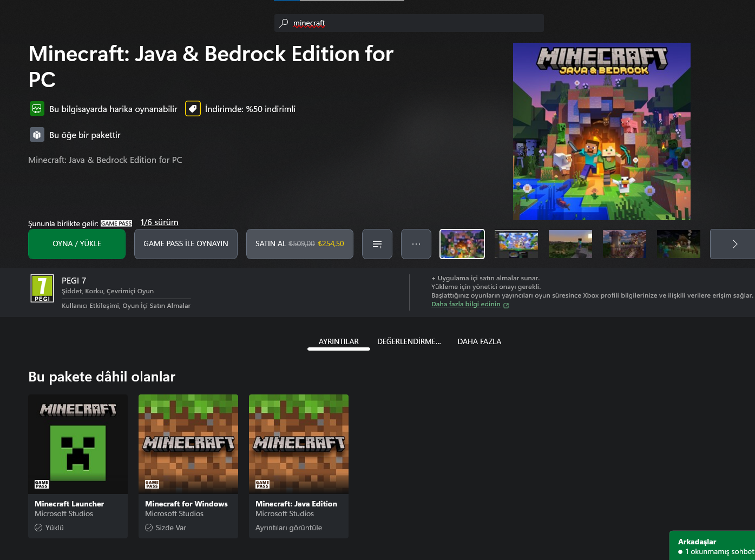This screenshot has width=755, height=560.
Task: Open the Minecraft Launcher card image
Action: pyautogui.click(x=78, y=444)
